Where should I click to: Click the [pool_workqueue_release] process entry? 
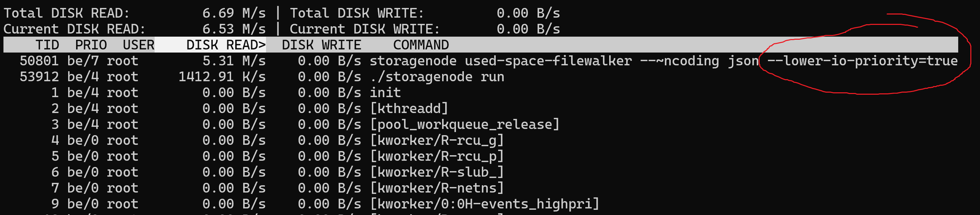click(465, 124)
